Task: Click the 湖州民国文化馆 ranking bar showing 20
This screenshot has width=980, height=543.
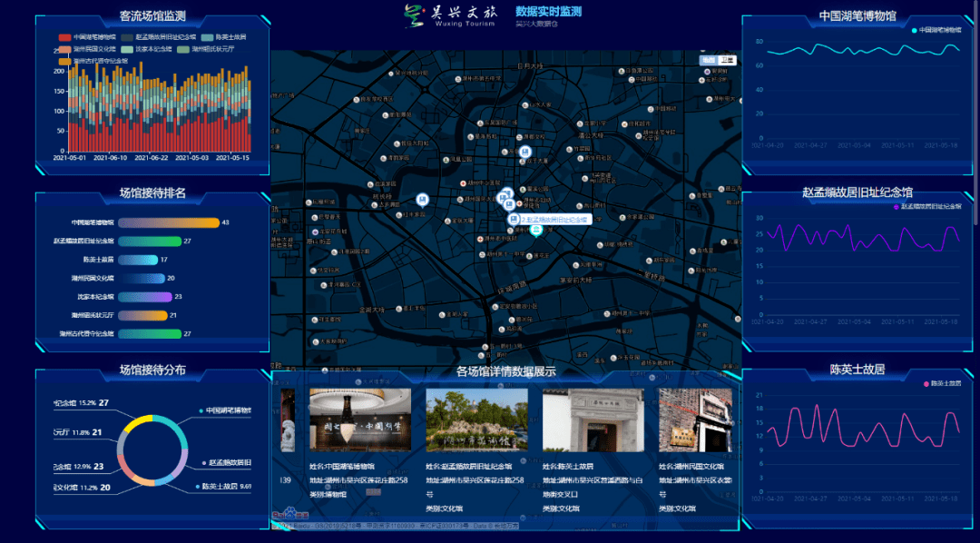Action: (142, 279)
